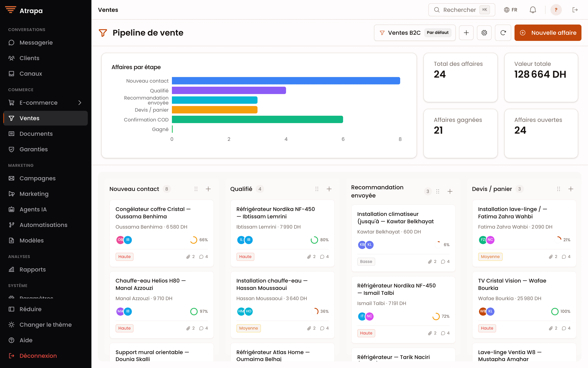Image resolution: width=588 pixels, height=368 pixels.
Task: Add deal to Recommandation envoyée column
Action: (450, 191)
